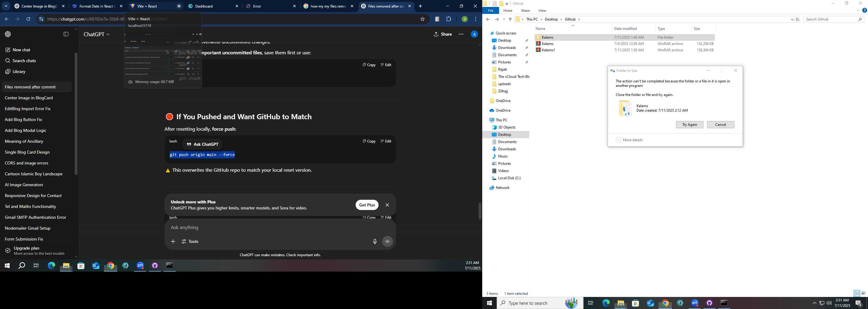The image size is (868, 309).
Task: Bookmark this page with the Chrome star icon
Action: point(422,19)
